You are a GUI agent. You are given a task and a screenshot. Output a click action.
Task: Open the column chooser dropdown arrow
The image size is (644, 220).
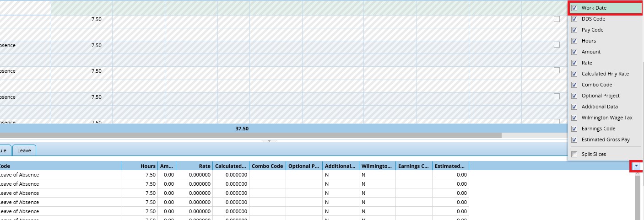[x=636, y=166]
